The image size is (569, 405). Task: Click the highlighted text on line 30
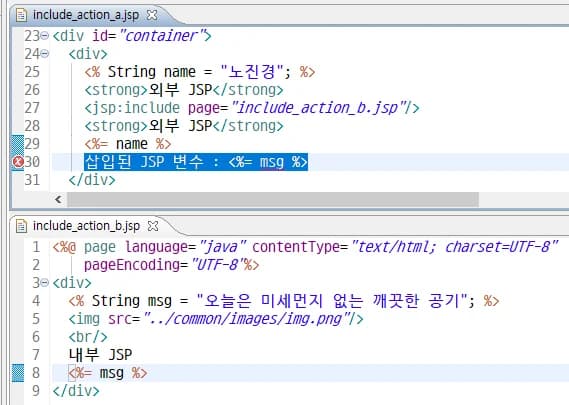pyautogui.click(x=196, y=162)
